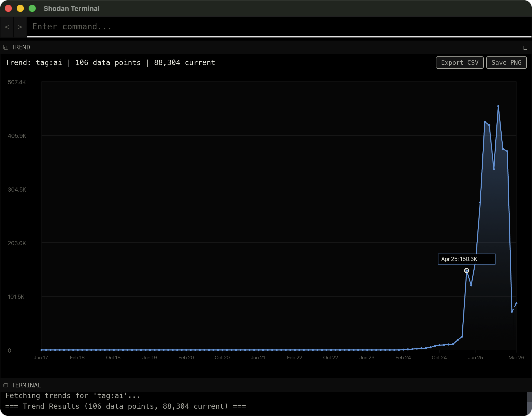Open previous command history with the left chevron

(x=7, y=27)
